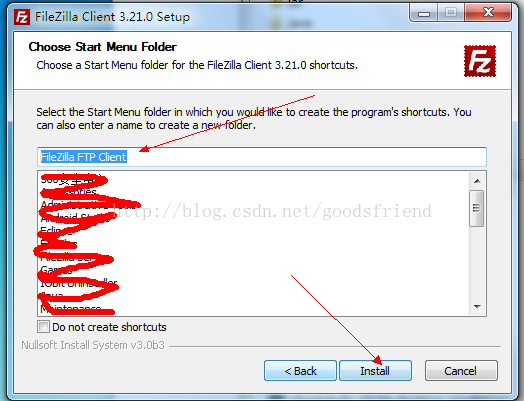Click the FileZilla icon in title bar

[x=22, y=17]
